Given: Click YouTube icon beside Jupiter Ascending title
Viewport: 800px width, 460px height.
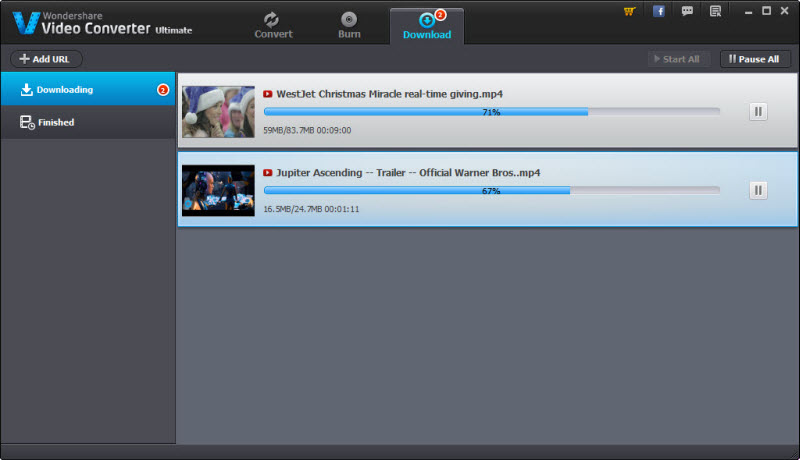Looking at the screenshot, I should [x=268, y=173].
